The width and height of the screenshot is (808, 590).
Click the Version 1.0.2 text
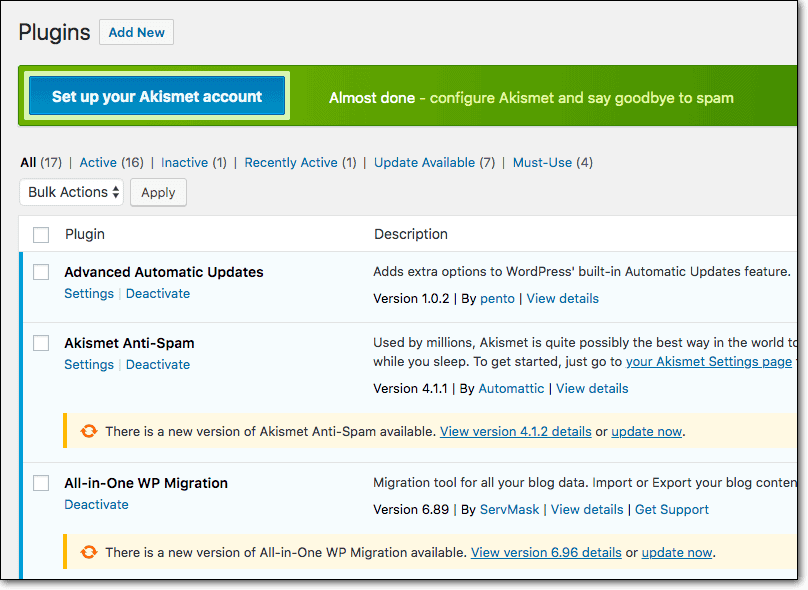coord(411,299)
